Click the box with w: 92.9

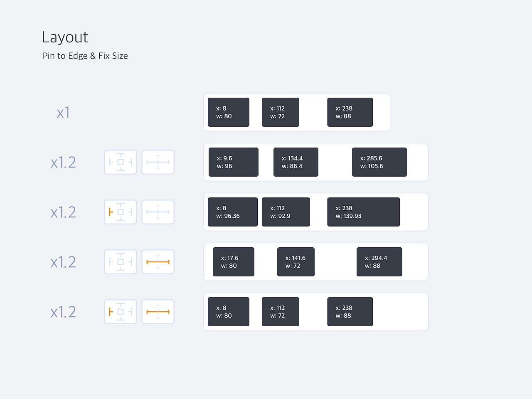pyautogui.click(x=286, y=212)
